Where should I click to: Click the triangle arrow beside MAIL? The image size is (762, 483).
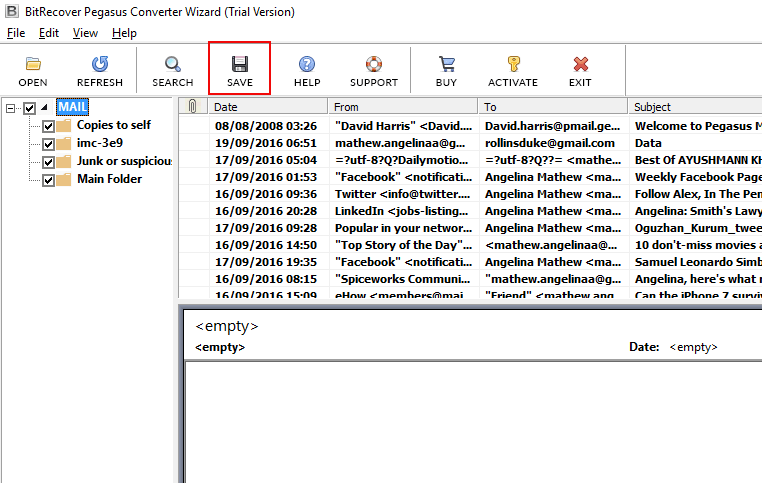coord(44,107)
